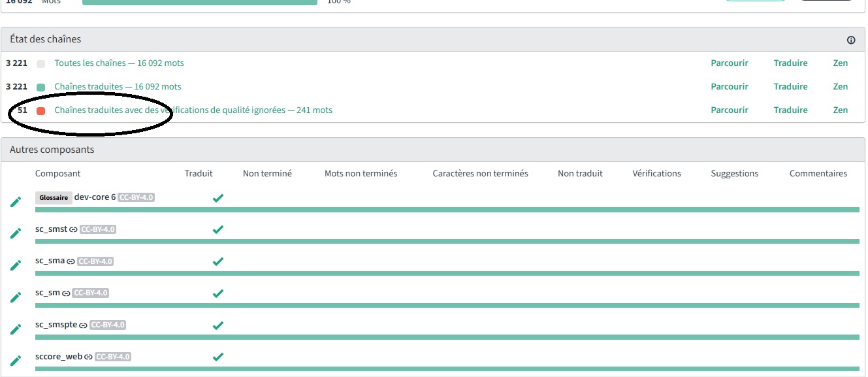868x377 pixels.
Task: Click the progress bar under sc_sm
Action: pos(447,305)
